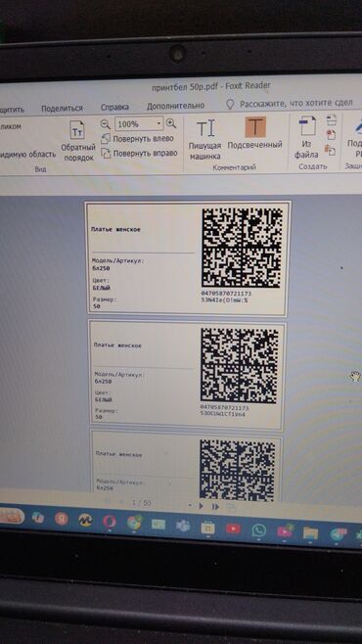
Task: Toggle the Подсвеченный highlight tool
Action: click(255, 133)
